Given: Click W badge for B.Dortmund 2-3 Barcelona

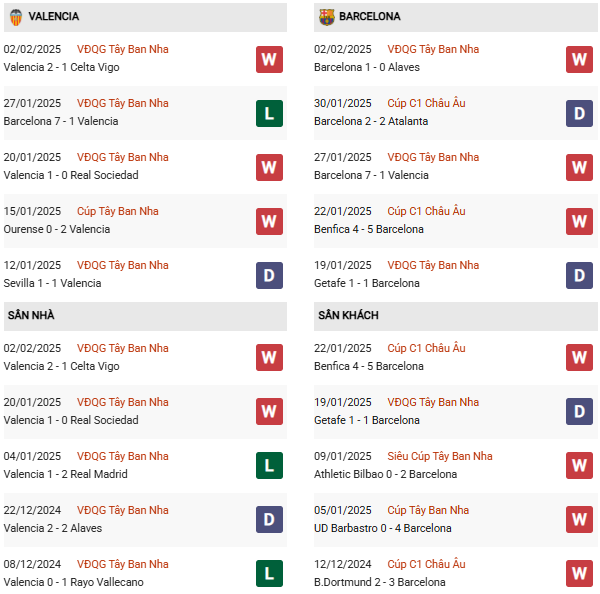Looking at the screenshot, I should (579, 574).
